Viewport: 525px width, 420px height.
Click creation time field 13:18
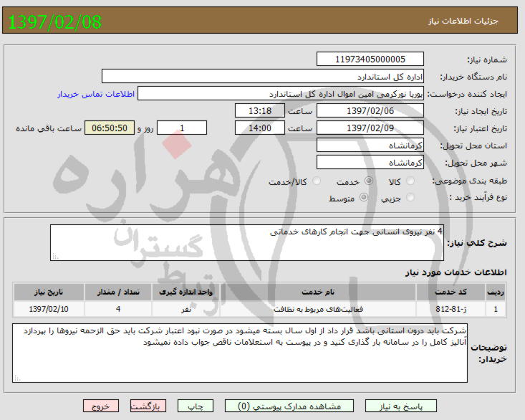tap(260, 110)
